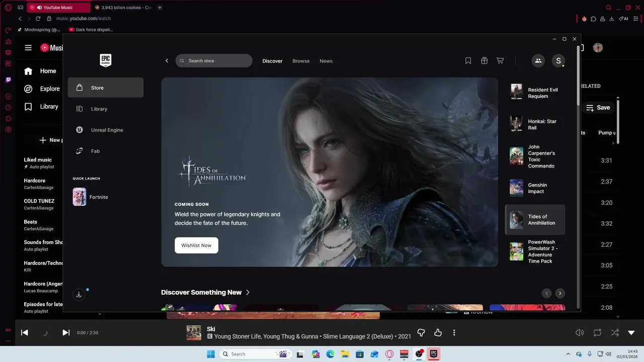Click the Wishlist Now button
The width and height of the screenshot is (644, 362).
click(196, 245)
